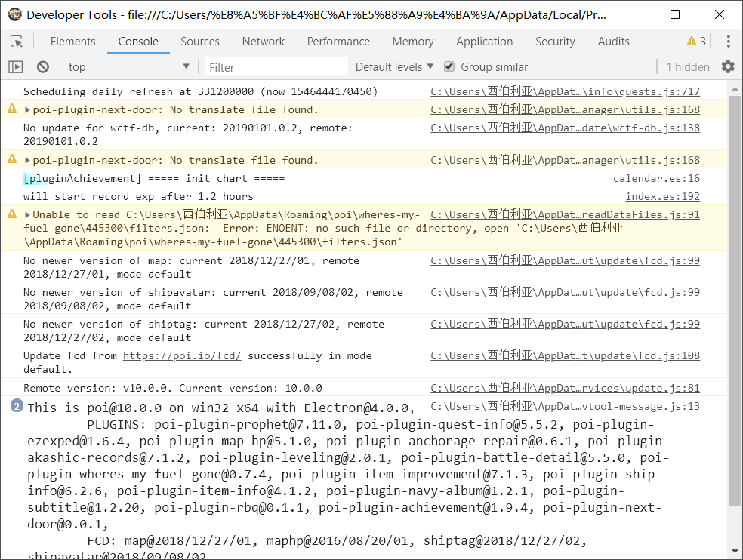
Task: Open the top frame context dropdown
Action: coord(128,66)
